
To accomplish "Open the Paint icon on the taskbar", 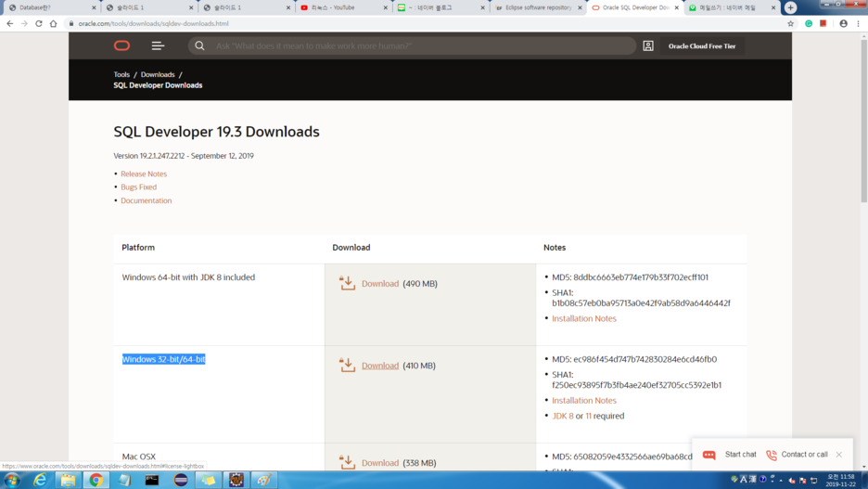I will [264, 480].
